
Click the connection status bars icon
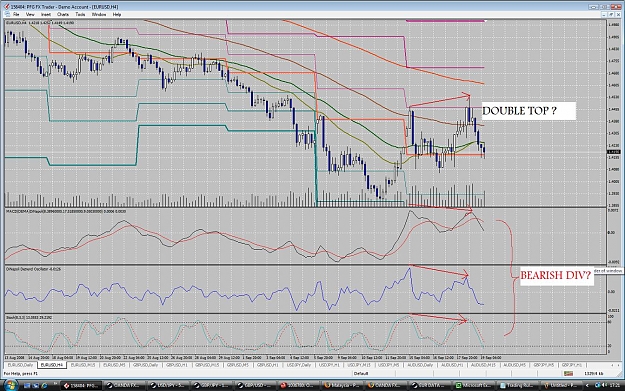568,373
